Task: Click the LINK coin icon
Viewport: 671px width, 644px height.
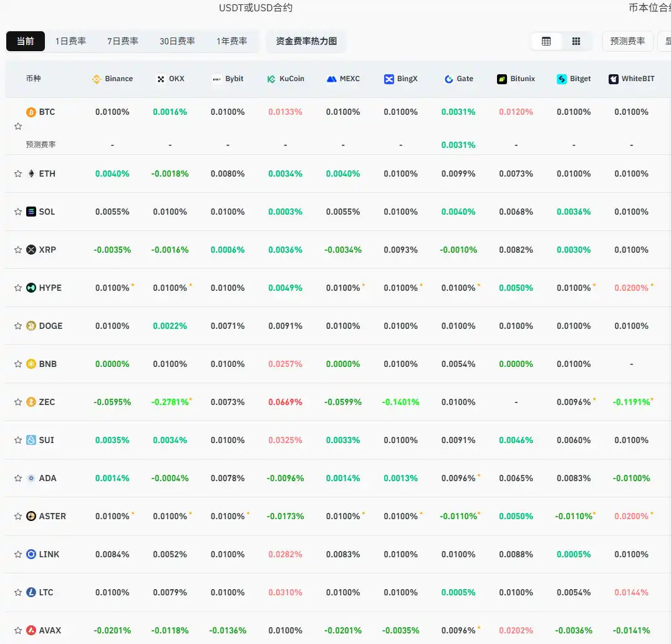Action: click(31, 555)
